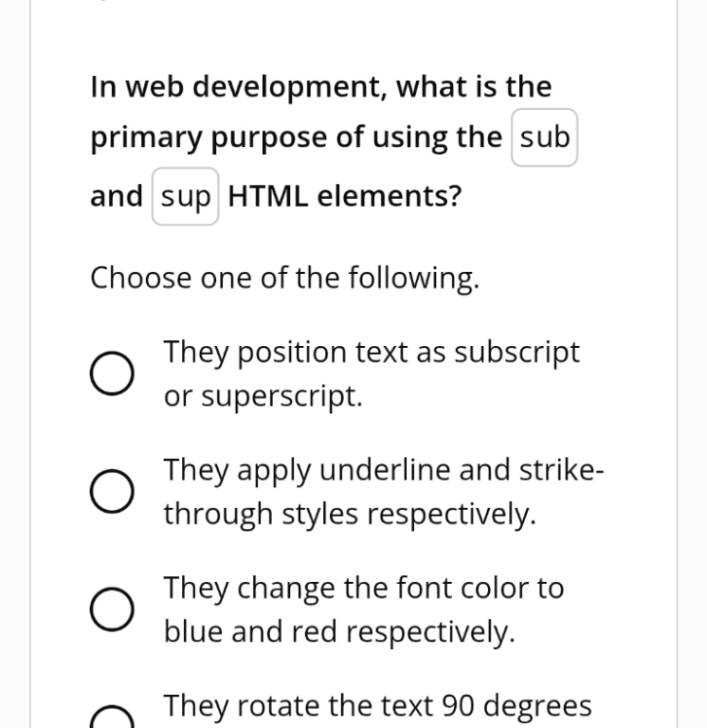Screen dimensions: 707x728
Task: Click the 'primary purpose of using the' text
Action: pyautogui.click(x=297, y=137)
